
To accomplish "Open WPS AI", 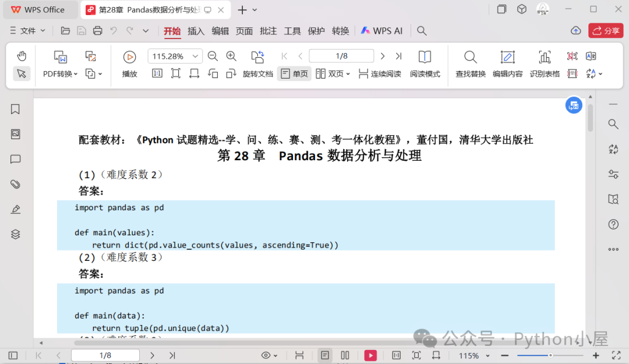I will [x=381, y=31].
